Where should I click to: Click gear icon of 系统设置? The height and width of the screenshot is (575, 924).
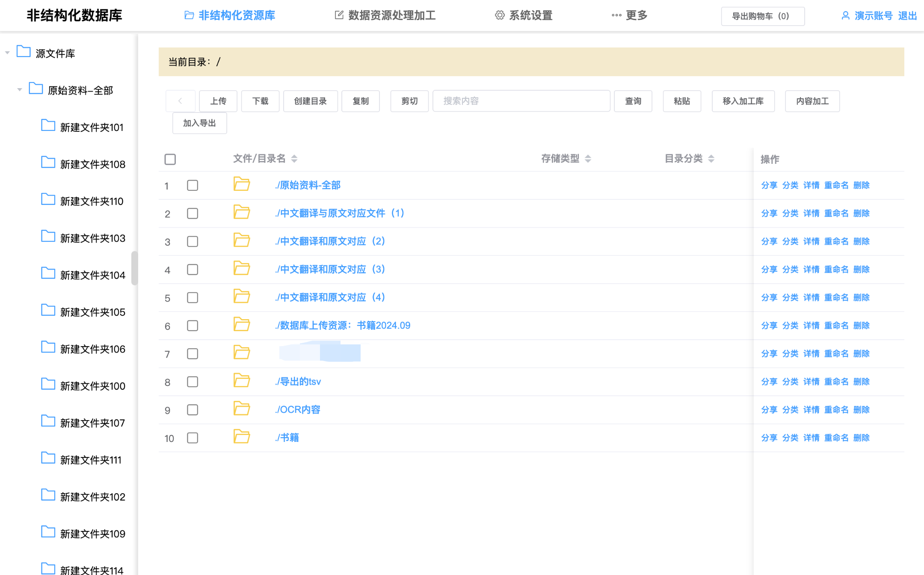click(x=500, y=15)
